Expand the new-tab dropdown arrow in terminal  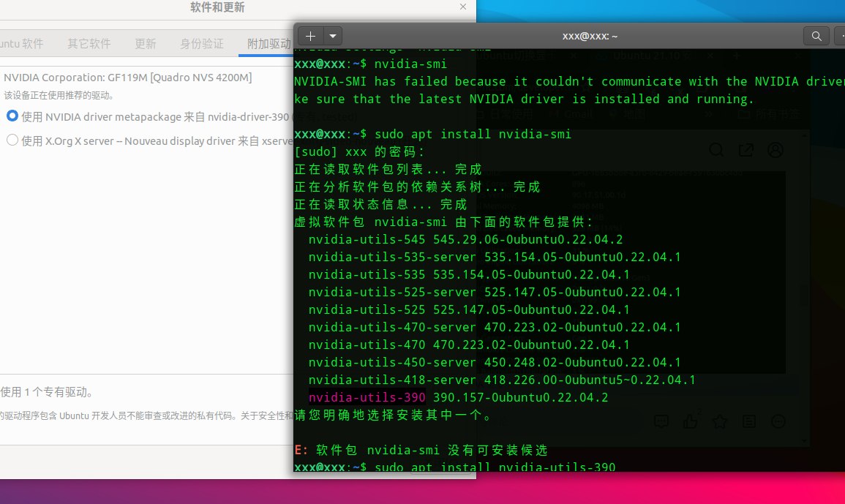[x=332, y=36]
